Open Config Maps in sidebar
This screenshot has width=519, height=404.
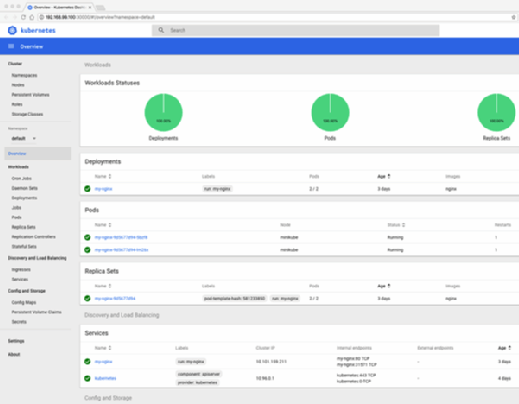tap(24, 302)
